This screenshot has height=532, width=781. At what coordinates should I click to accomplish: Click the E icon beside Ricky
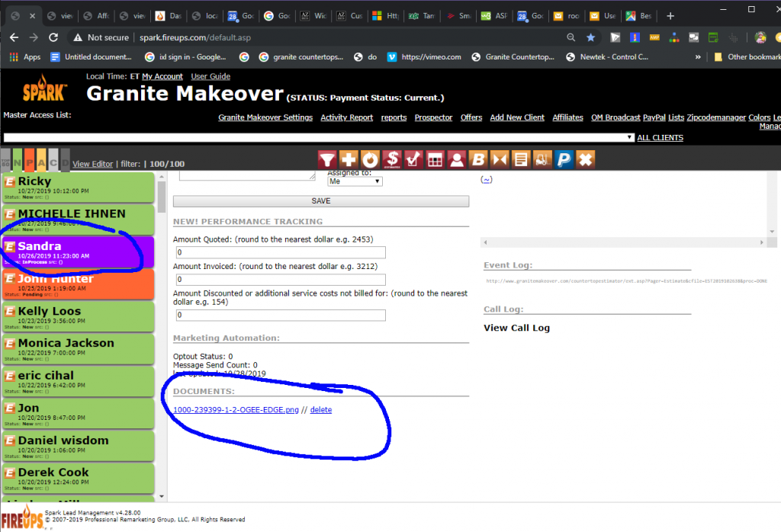[x=9, y=182]
